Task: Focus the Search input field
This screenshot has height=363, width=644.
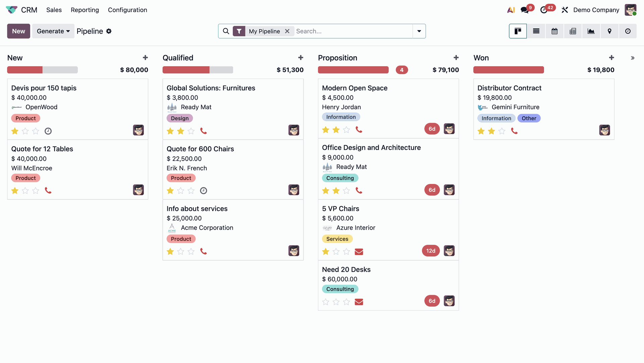Action: click(x=353, y=31)
